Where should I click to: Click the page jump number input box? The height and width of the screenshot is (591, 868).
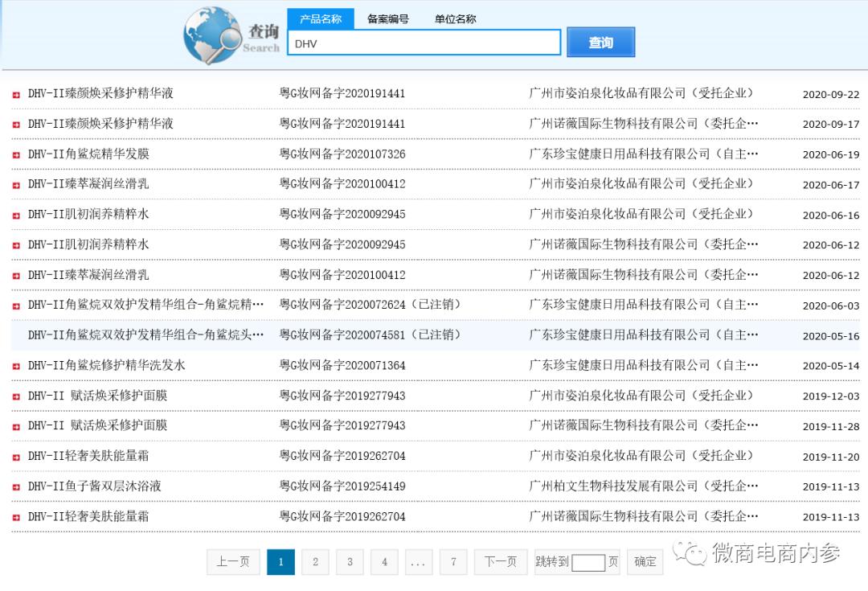coord(588,563)
